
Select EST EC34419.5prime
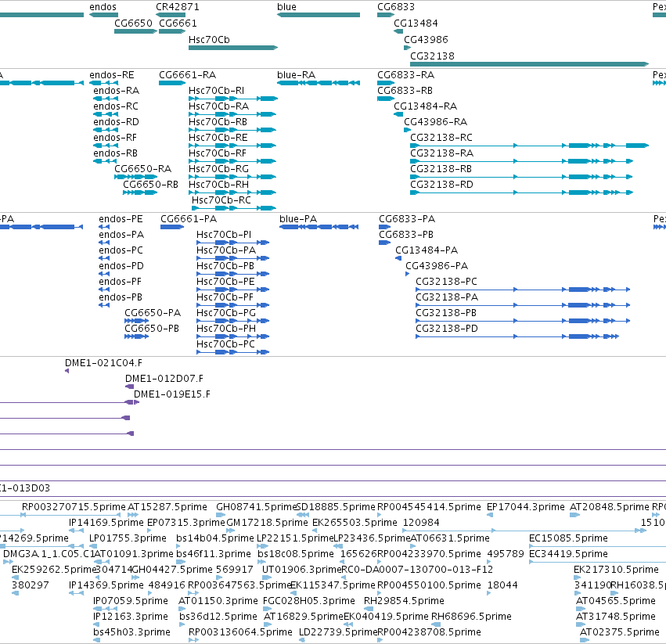pyautogui.click(x=568, y=554)
